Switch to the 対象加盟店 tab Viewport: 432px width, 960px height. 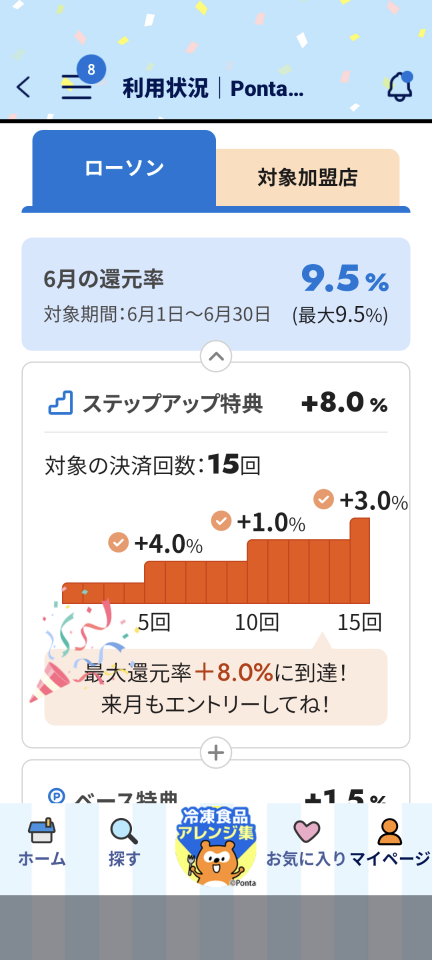click(308, 178)
